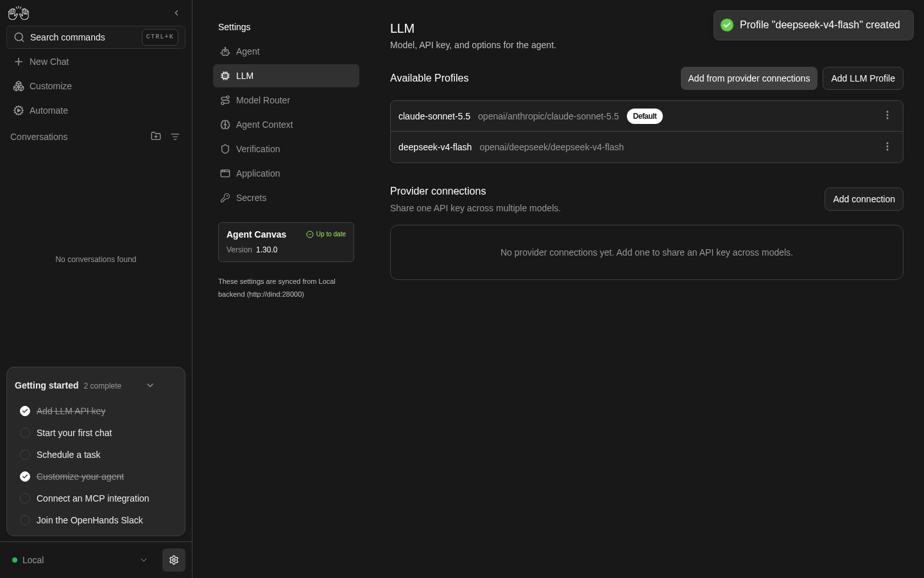Click the Automate gear icon
This screenshot has width=924, height=578.
tap(19, 110)
